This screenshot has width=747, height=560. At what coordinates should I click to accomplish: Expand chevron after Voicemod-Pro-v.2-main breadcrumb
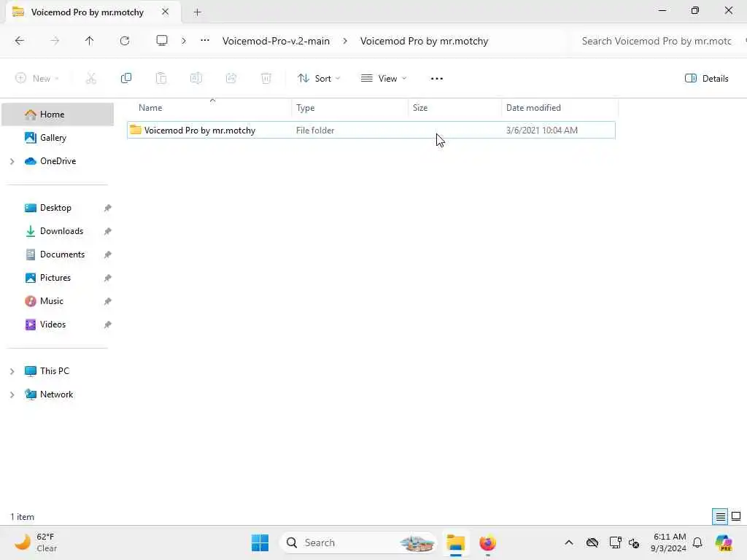(345, 41)
